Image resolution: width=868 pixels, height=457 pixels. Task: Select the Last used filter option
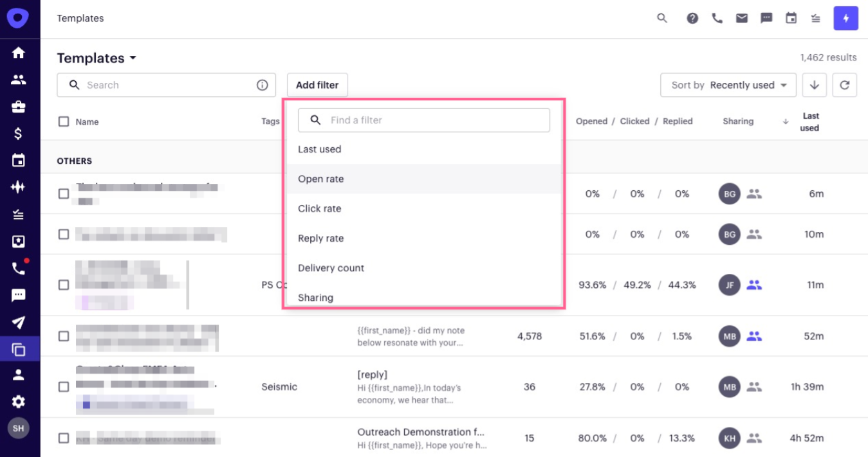pos(423,149)
